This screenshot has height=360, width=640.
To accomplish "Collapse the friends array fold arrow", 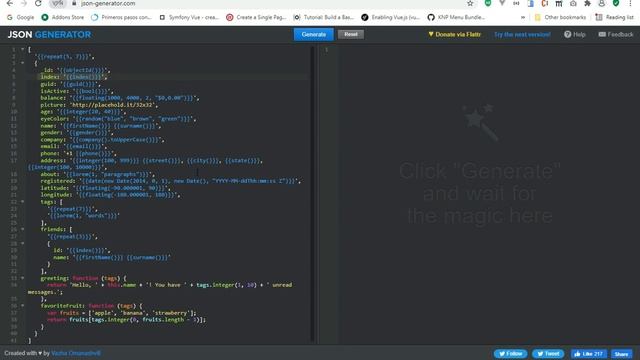I will coord(22,229).
